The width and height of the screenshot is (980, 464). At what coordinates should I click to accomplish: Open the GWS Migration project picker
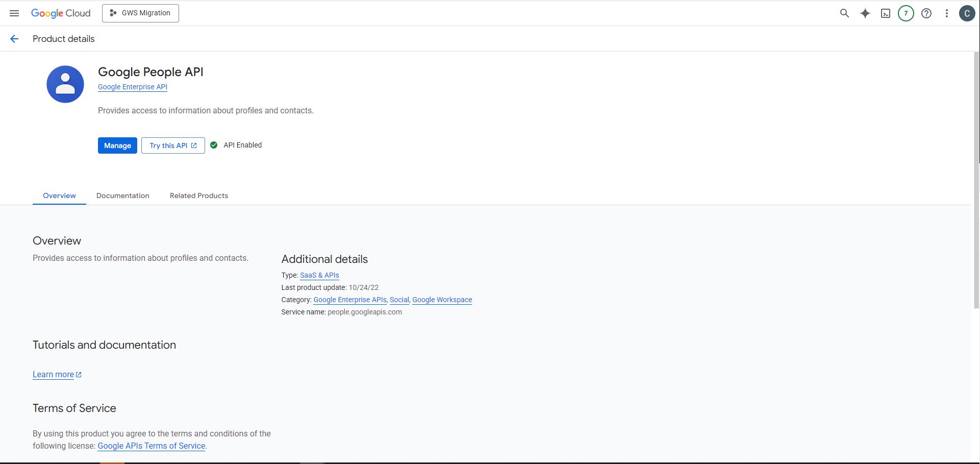(x=140, y=13)
